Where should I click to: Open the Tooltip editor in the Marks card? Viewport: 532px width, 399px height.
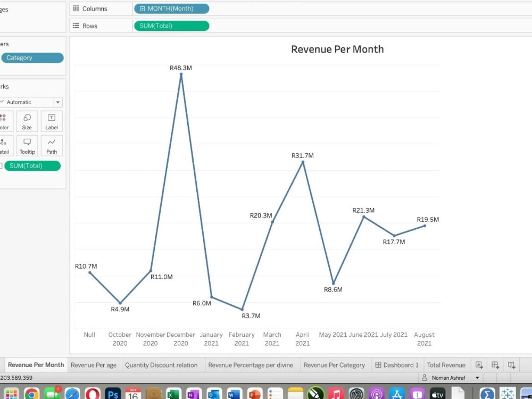pyautogui.click(x=27, y=145)
